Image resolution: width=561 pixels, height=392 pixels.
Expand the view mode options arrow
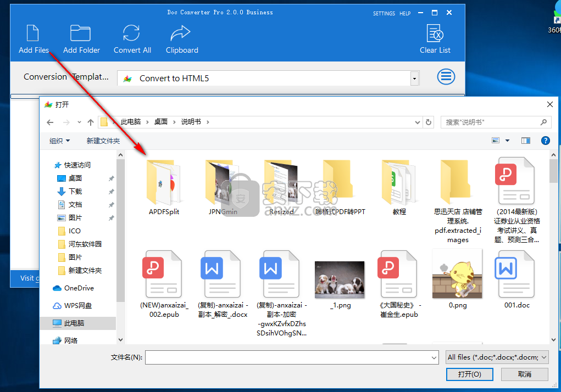click(x=507, y=141)
